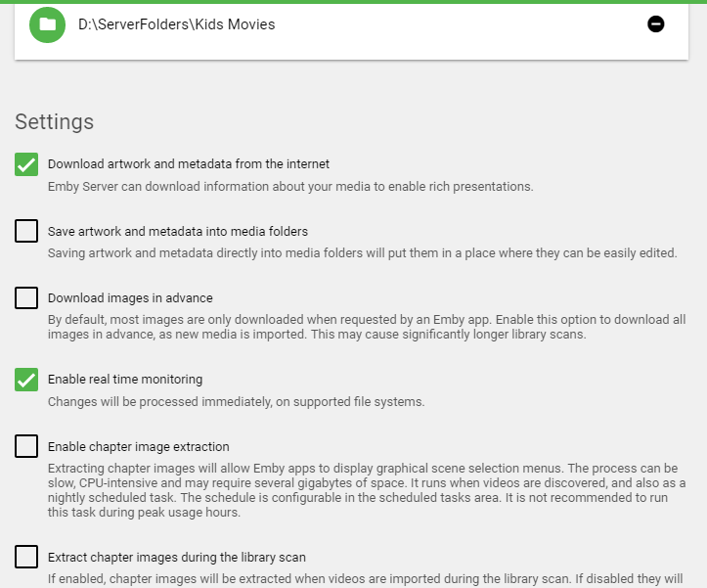Click the 'Extract chapter images during the library scan' label
The width and height of the screenshot is (707, 588).
pos(177,558)
